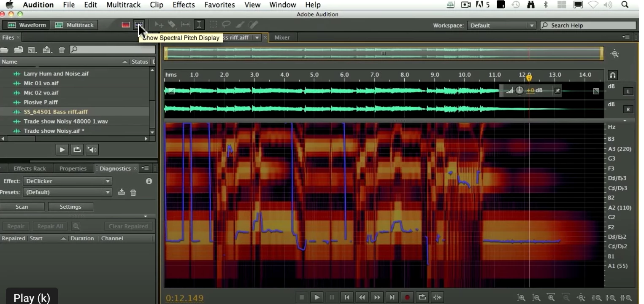Click Zoom Out Full icon at bottom right
The image size is (644, 304).
point(581,298)
